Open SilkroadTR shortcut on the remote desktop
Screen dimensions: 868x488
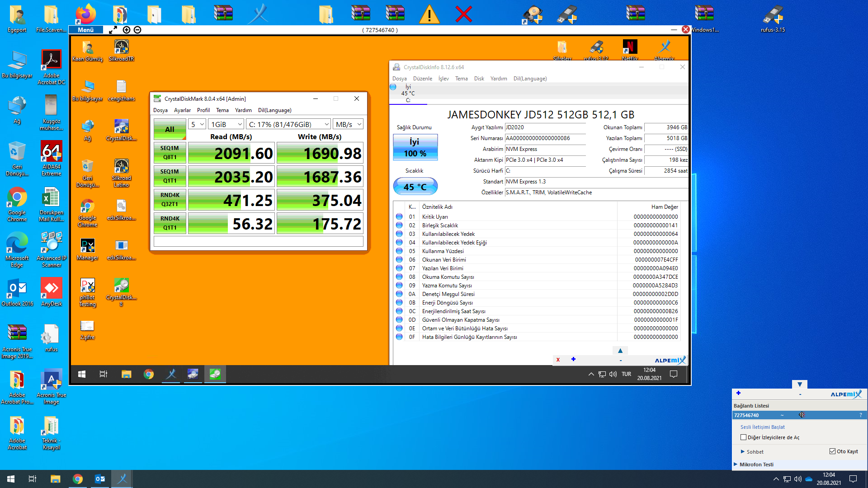[x=121, y=50]
